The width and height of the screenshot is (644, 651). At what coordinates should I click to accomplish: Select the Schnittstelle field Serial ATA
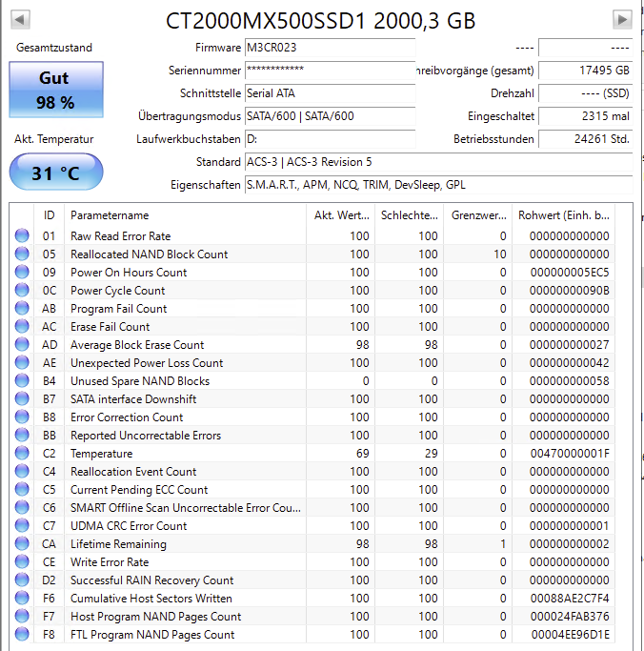click(x=330, y=93)
